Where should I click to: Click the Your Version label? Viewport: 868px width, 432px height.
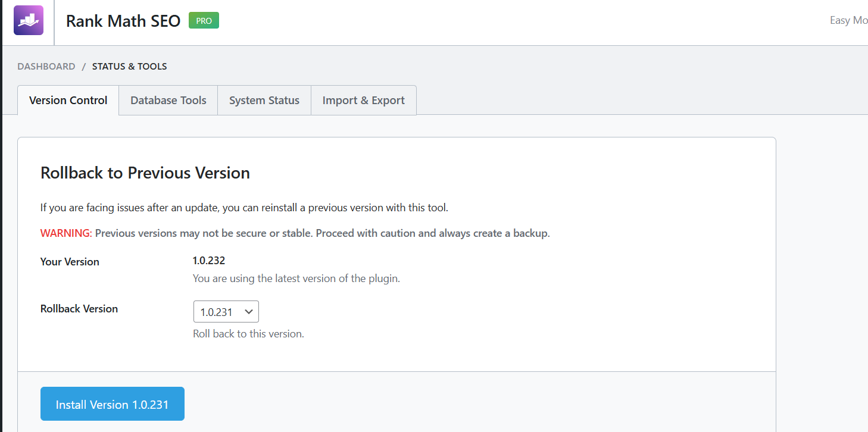click(70, 262)
